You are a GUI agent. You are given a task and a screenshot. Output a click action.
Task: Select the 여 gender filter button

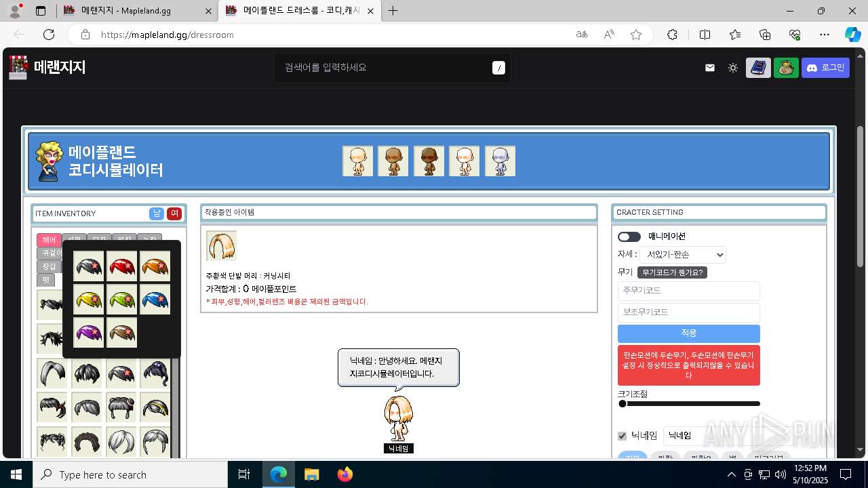[174, 213]
